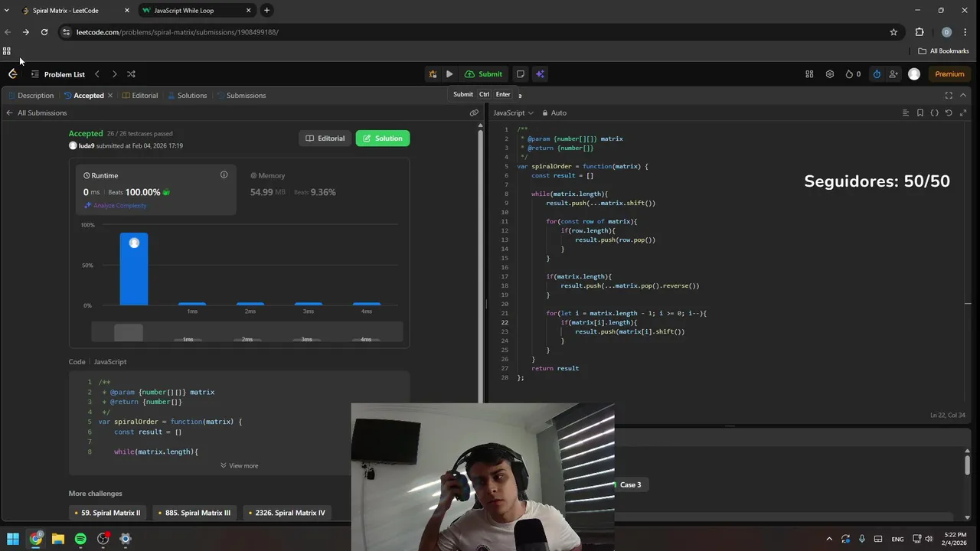Open the profile avatar menu
The width and height of the screenshot is (980, 551).
914,74
